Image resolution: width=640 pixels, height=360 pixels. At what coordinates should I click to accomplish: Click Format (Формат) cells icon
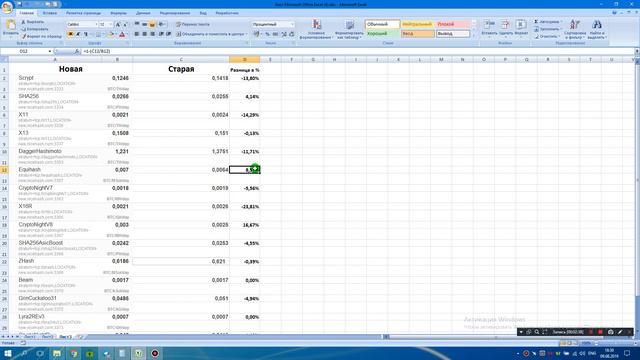[521, 28]
